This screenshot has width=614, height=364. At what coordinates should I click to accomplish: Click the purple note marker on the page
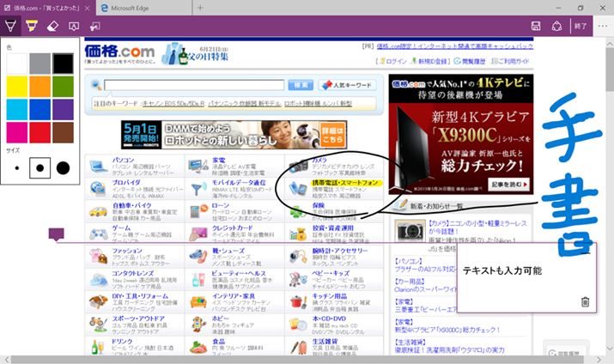coord(57,234)
